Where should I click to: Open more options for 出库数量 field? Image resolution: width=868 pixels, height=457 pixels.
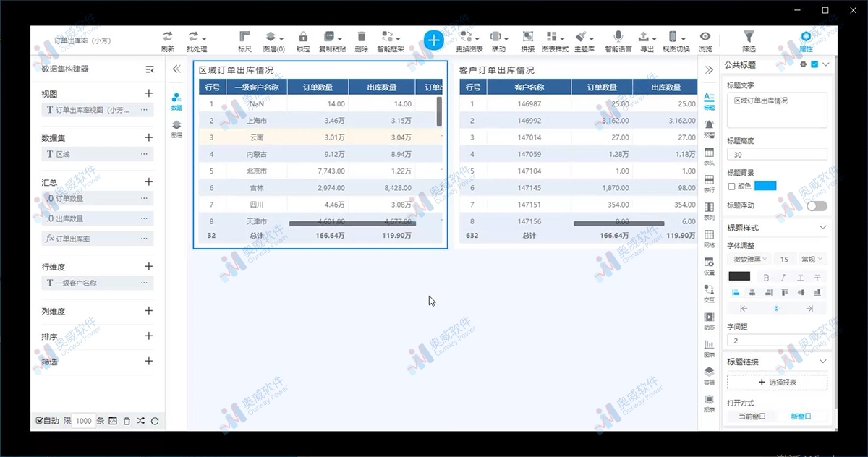[x=144, y=218]
